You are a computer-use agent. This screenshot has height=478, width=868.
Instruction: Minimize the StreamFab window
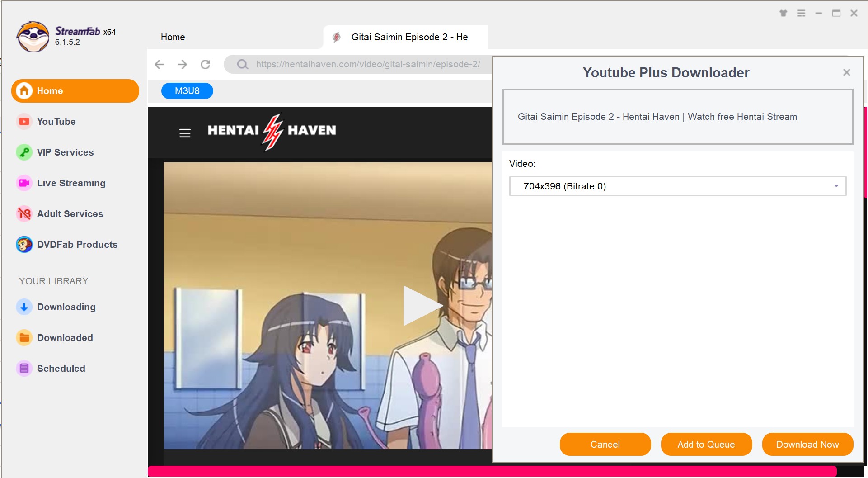click(x=819, y=13)
